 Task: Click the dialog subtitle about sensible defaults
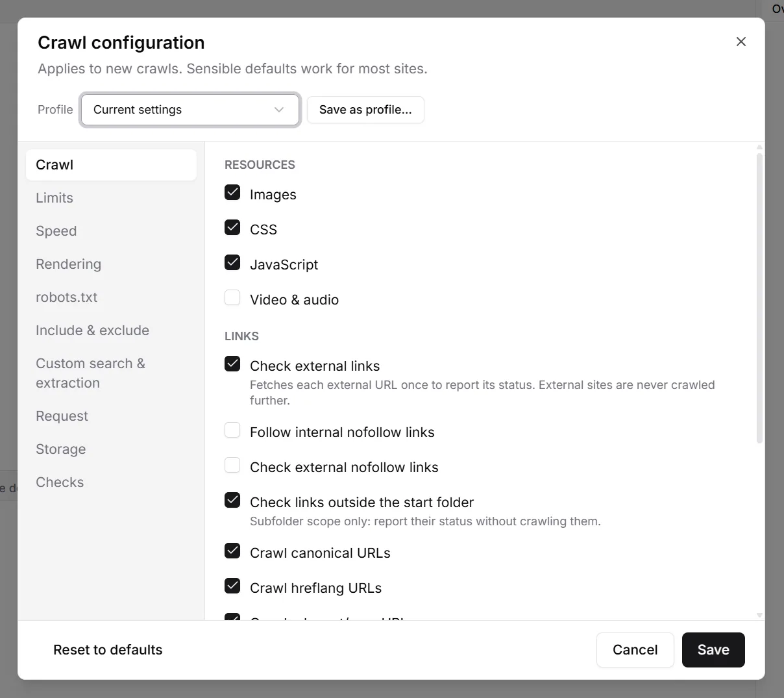[x=232, y=69]
